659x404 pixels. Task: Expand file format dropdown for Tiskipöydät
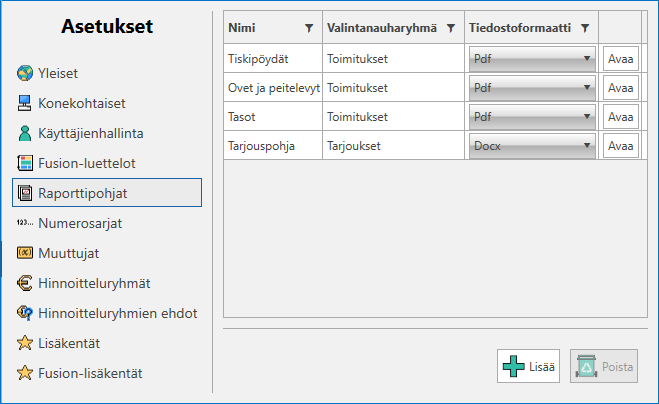(x=532, y=59)
